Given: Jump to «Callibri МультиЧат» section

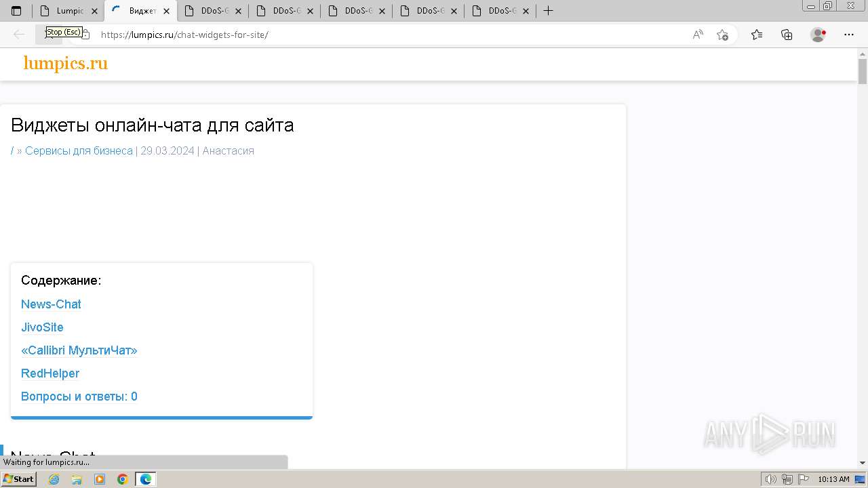Looking at the screenshot, I should 79,350.
